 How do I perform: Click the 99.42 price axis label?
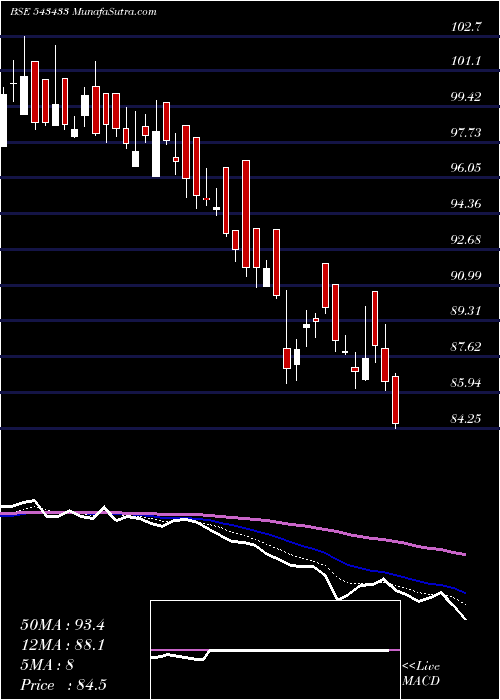tap(466, 96)
